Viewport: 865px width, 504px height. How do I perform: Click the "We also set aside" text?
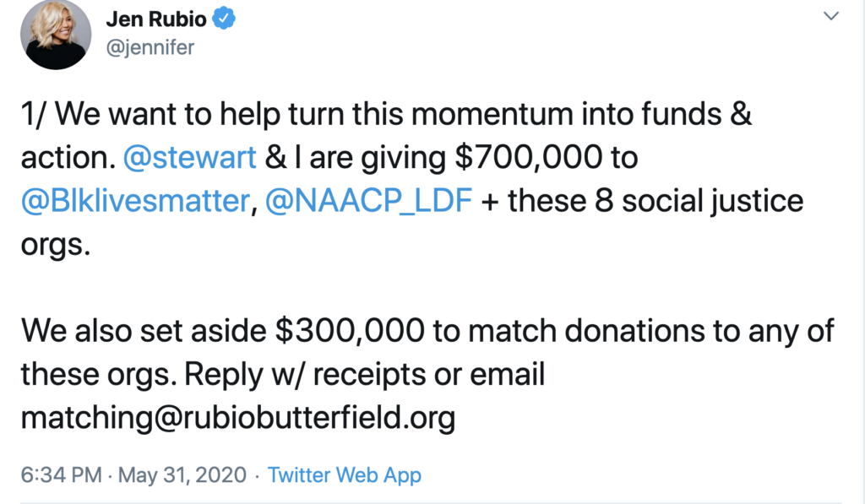pos(144,331)
